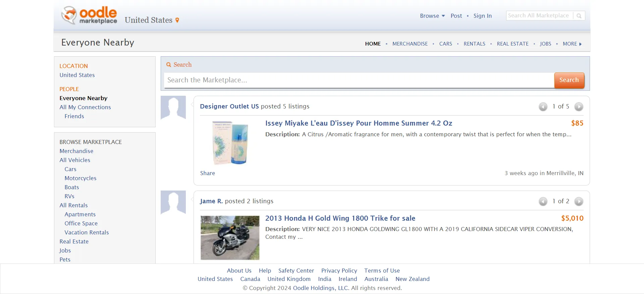
Task: Open About Us footer link
Action: pyautogui.click(x=239, y=271)
